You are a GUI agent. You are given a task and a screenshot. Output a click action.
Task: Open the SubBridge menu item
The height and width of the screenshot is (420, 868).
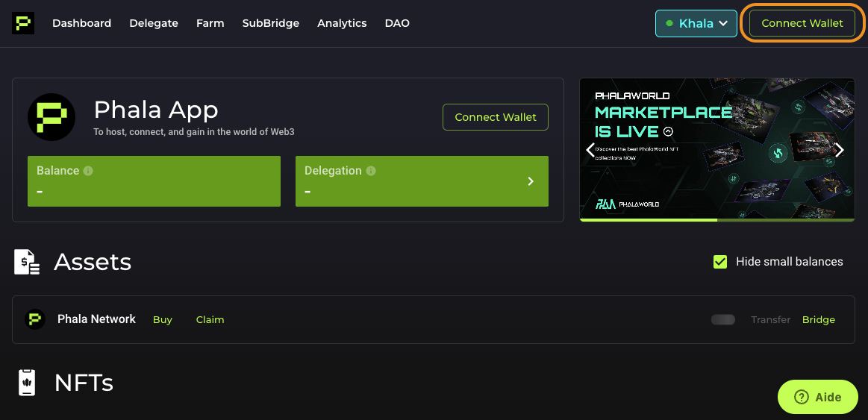pyautogui.click(x=271, y=23)
